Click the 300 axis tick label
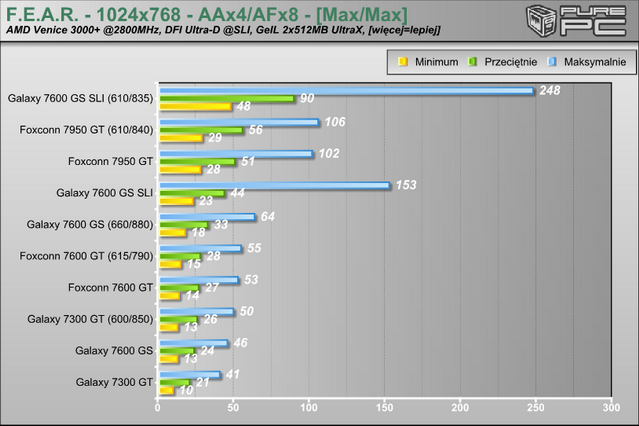639x426 pixels. (x=611, y=408)
